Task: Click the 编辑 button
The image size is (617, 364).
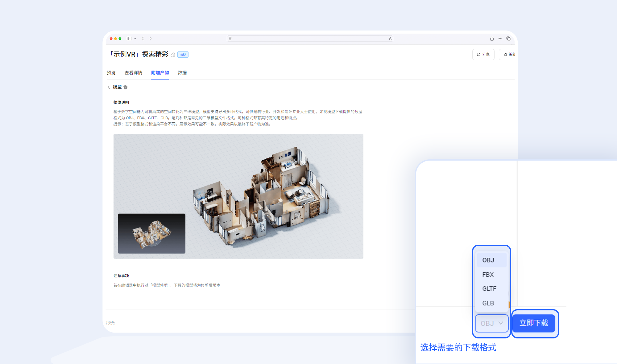Action: [x=507, y=55]
